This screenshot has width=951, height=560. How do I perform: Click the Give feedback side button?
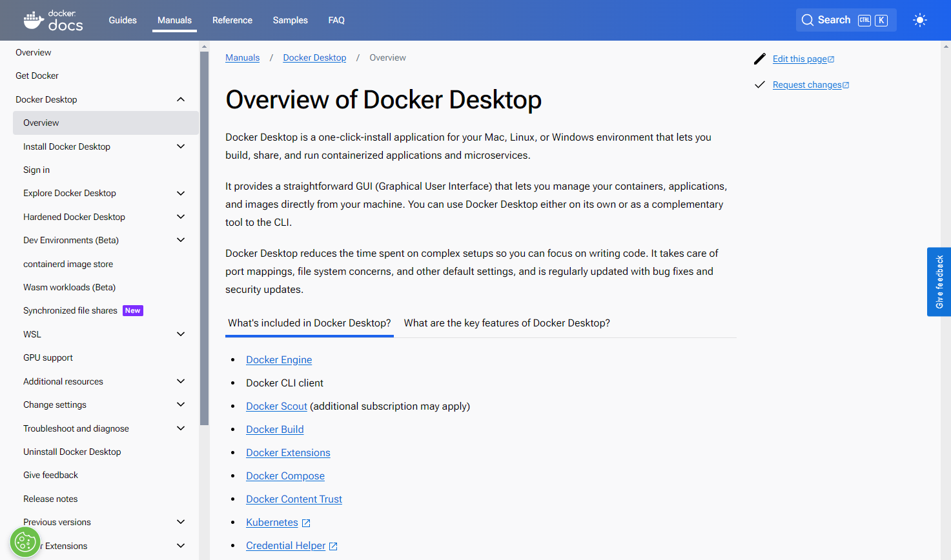coord(939,282)
